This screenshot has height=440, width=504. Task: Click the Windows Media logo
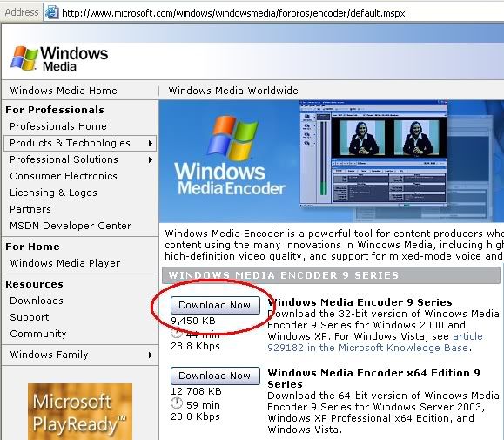click(x=59, y=58)
